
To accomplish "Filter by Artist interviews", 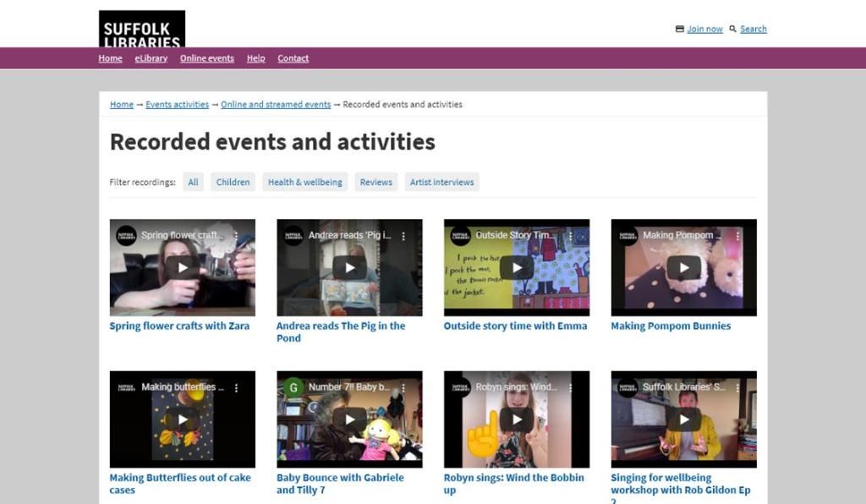I will (x=441, y=182).
